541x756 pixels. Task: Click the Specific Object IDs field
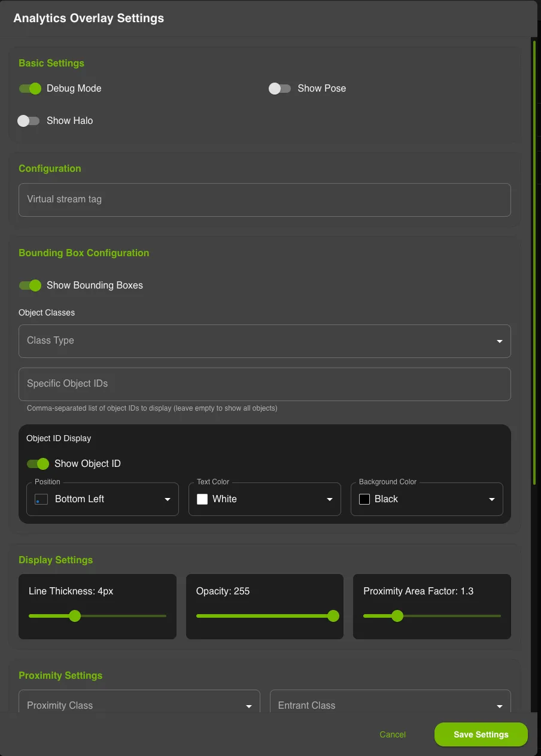pos(265,384)
